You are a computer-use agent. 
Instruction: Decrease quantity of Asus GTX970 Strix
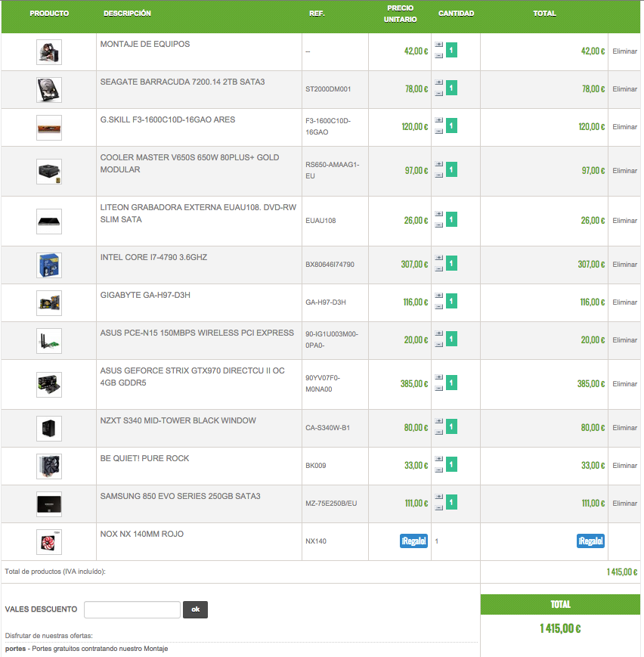438,388
